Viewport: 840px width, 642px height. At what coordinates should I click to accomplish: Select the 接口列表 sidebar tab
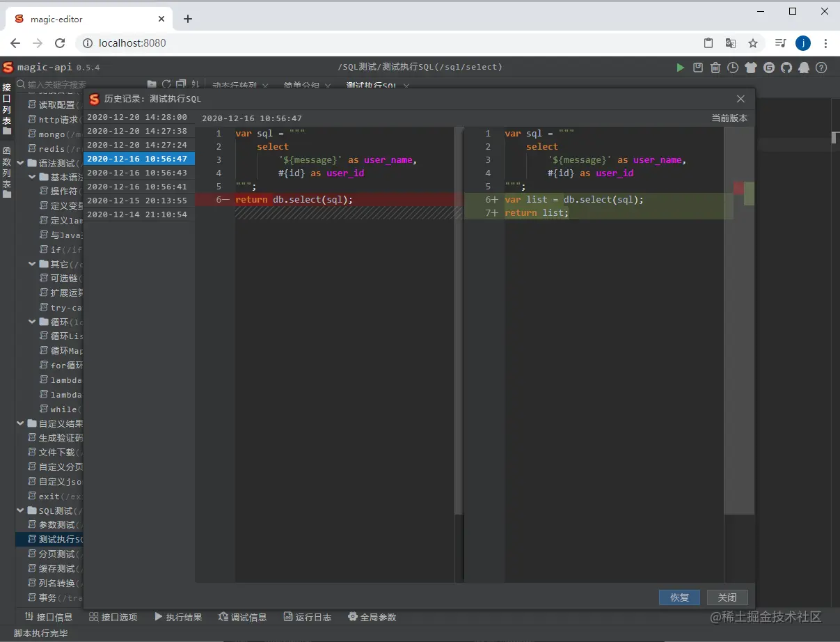click(x=7, y=109)
